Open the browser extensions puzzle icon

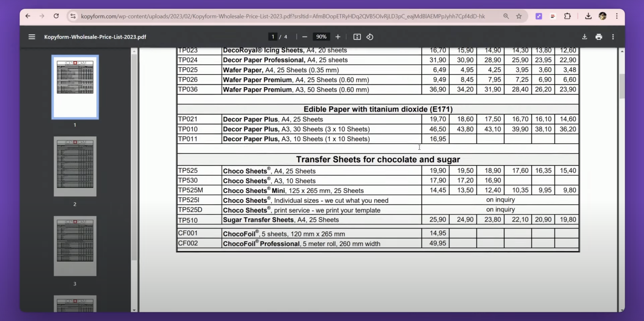pos(567,16)
